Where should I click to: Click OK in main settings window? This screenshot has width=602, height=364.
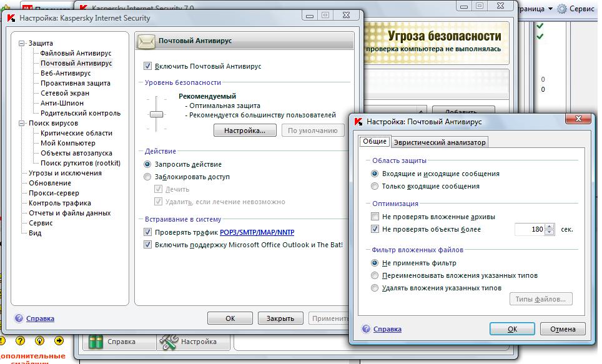[230, 318]
